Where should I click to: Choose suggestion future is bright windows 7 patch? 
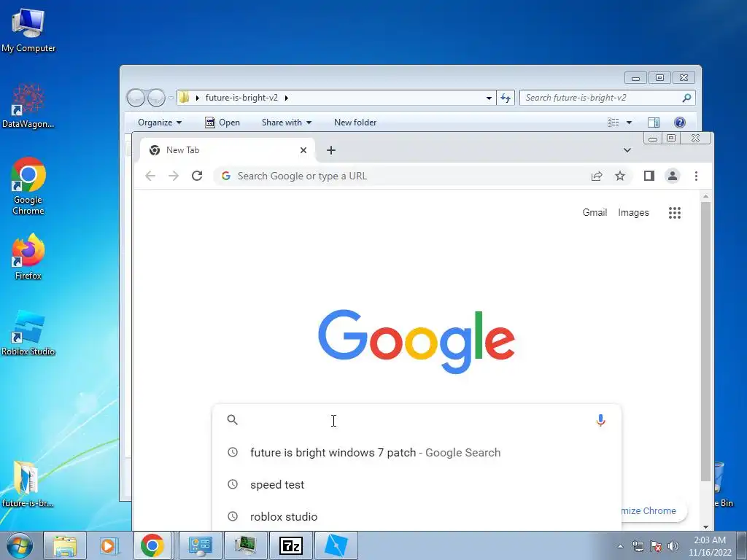(417, 452)
